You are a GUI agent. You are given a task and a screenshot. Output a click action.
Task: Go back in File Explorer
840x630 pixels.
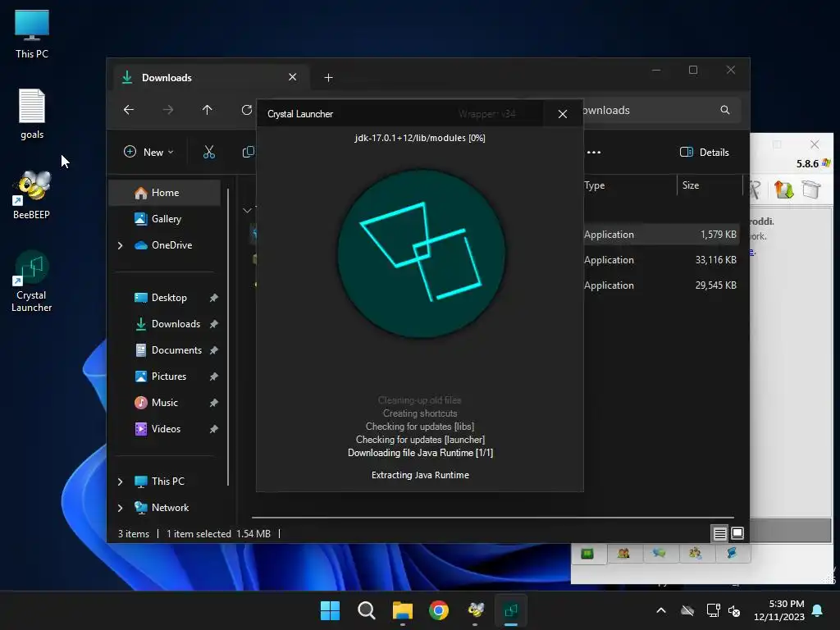click(129, 110)
